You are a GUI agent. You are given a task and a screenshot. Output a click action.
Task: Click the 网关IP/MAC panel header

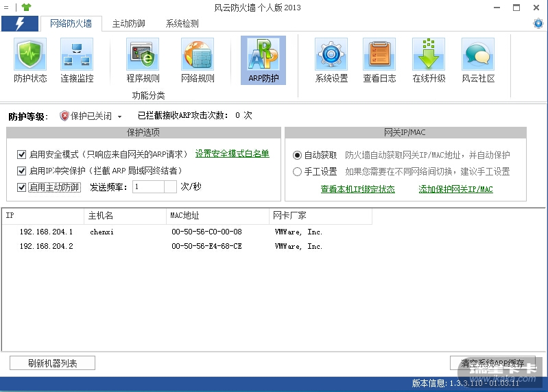[405, 133]
